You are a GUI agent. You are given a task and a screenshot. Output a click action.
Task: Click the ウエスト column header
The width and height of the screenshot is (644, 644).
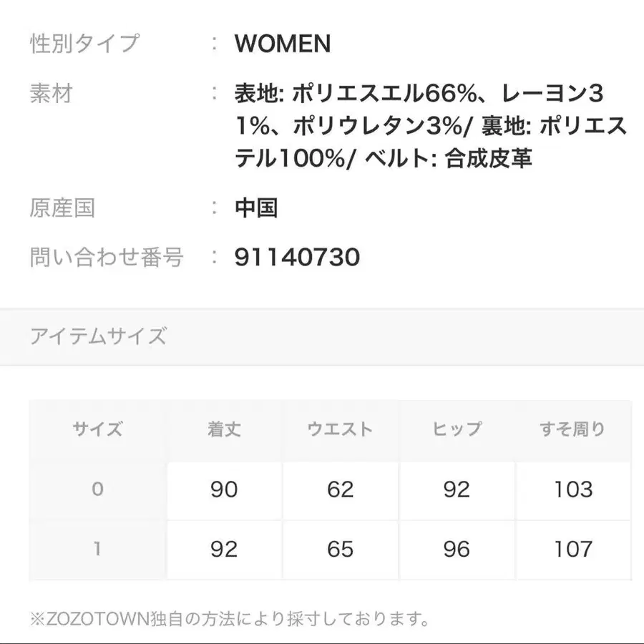[340, 429]
